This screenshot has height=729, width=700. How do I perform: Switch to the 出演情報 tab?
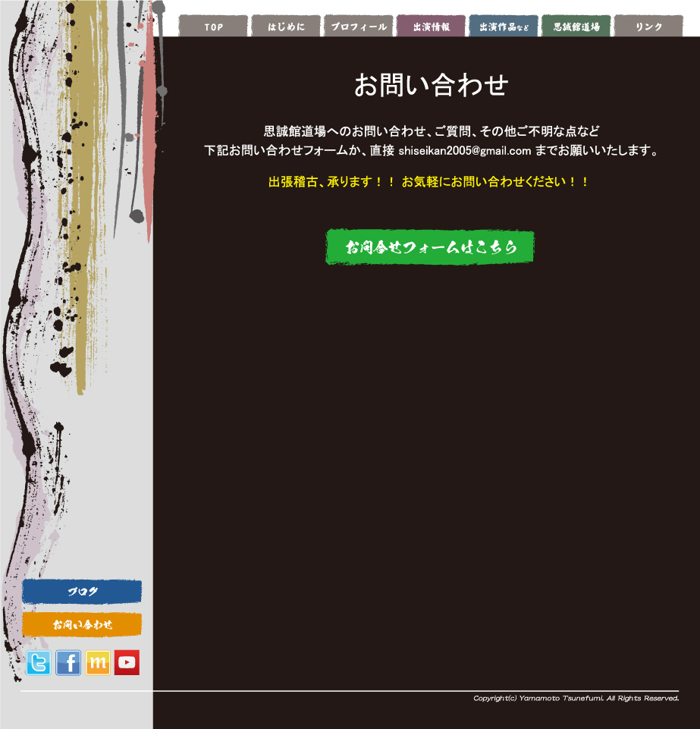pos(431,27)
